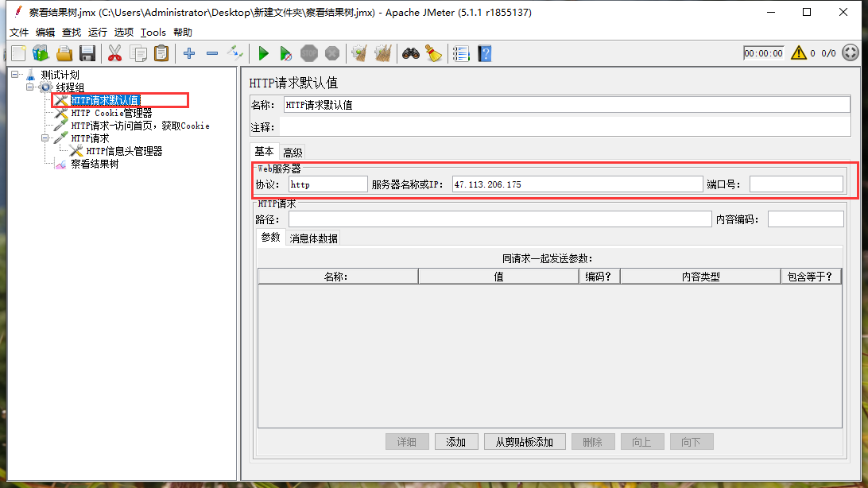The height and width of the screenshot is (488, 868).
Task: Click the 值 column header
Action: pyautogui.click(x=498, y=277)
